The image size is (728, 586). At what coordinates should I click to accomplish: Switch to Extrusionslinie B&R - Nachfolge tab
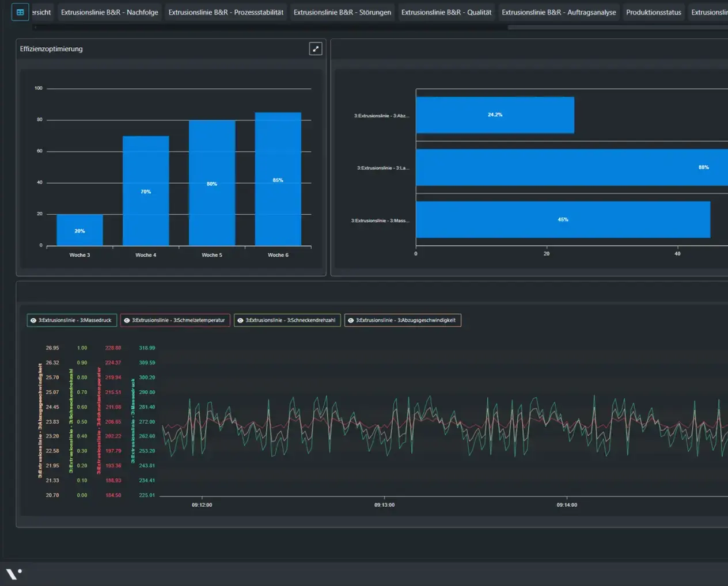pos(109,12)
